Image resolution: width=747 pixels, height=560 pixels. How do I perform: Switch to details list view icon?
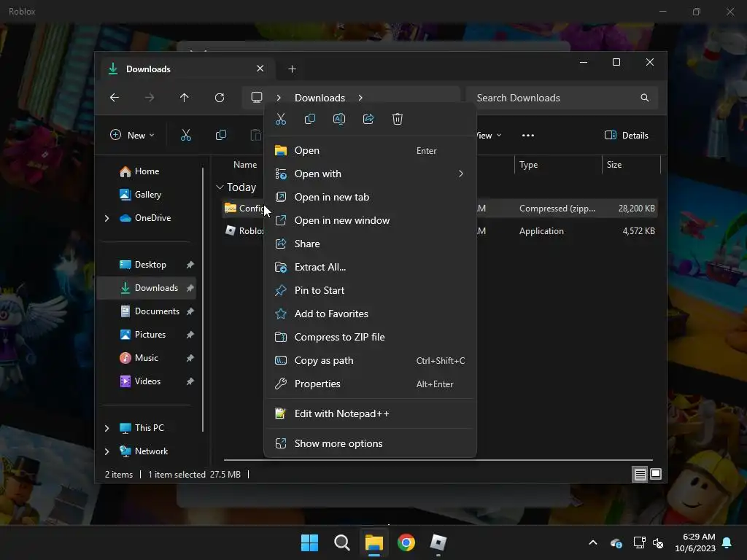point(640,474)
